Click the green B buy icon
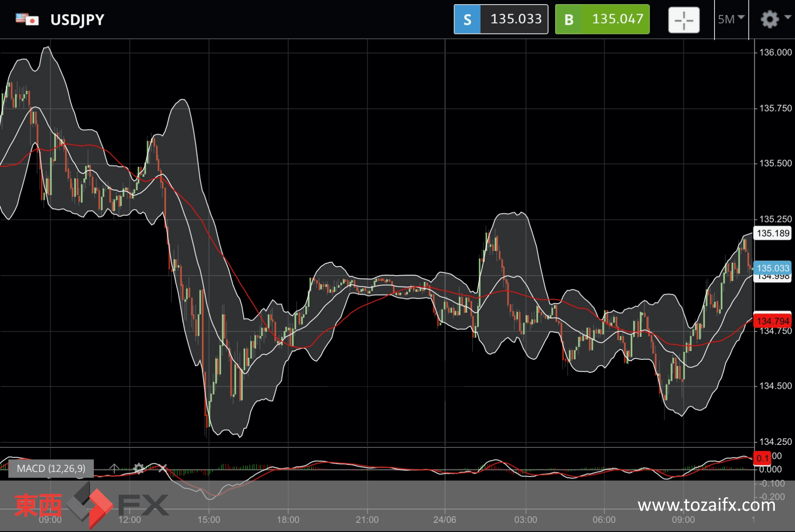The height and width of the screenshot is (532, 795). click(x=569, y=19)
